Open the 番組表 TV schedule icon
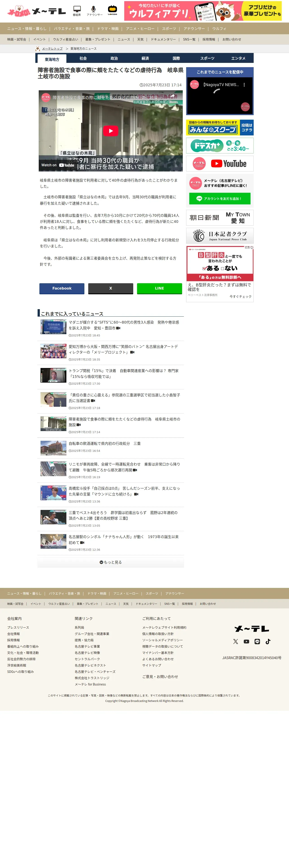This screenshot has width=289, height=868. [77, 11]
